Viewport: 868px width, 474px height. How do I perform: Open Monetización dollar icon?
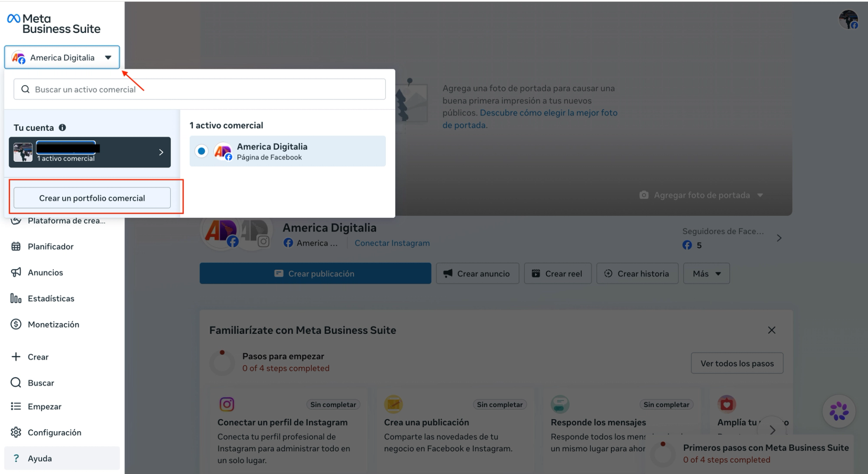(16, 324)
